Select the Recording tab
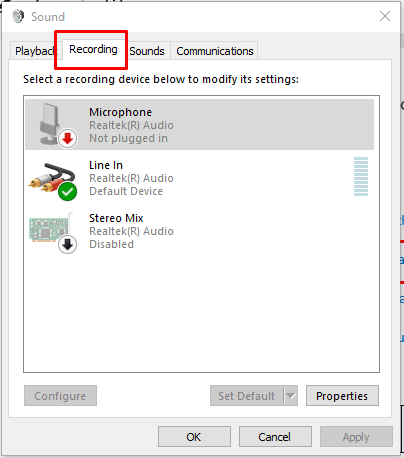Image resolution: width=404 pixels, height=458 pixels. [x=93, y=49]
